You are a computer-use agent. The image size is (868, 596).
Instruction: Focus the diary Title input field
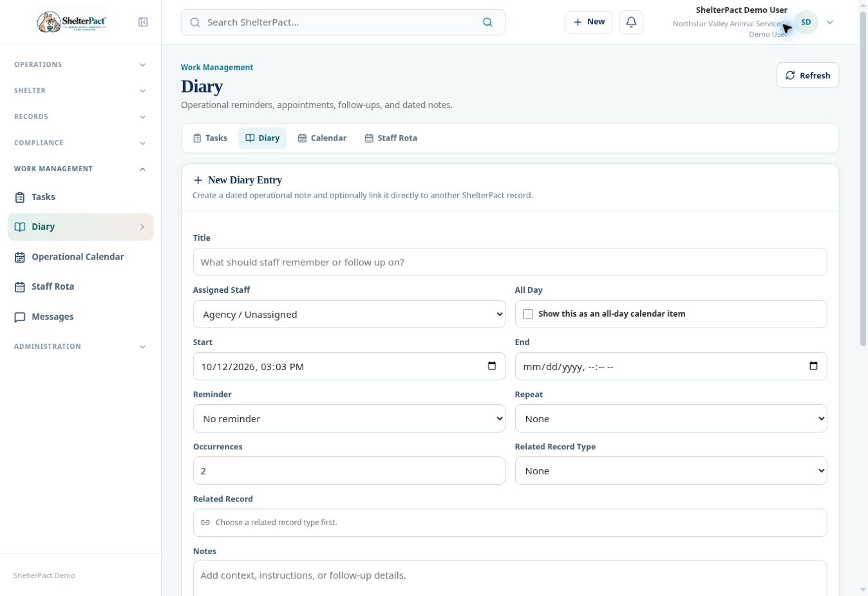click(x=510, y=262)
